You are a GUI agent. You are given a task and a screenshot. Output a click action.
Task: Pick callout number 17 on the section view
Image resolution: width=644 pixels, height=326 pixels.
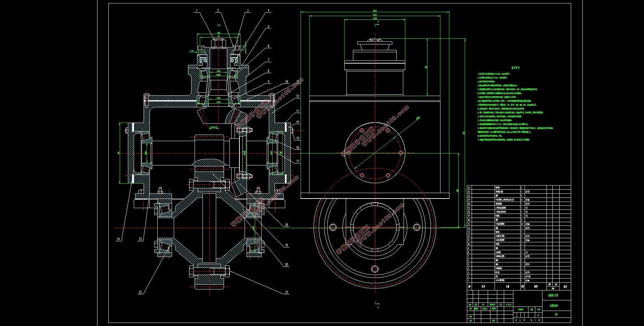298,161
